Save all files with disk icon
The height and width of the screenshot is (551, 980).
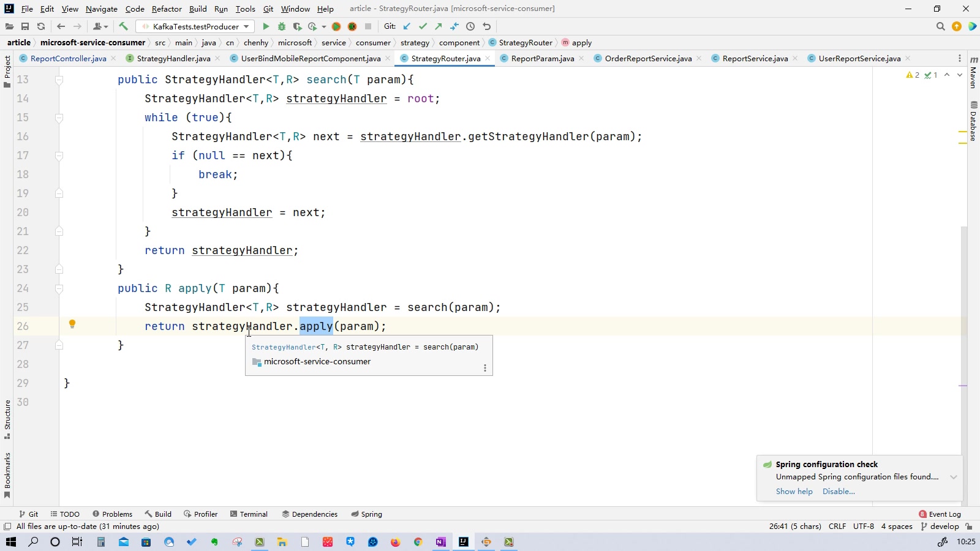(x=25, y=26)
